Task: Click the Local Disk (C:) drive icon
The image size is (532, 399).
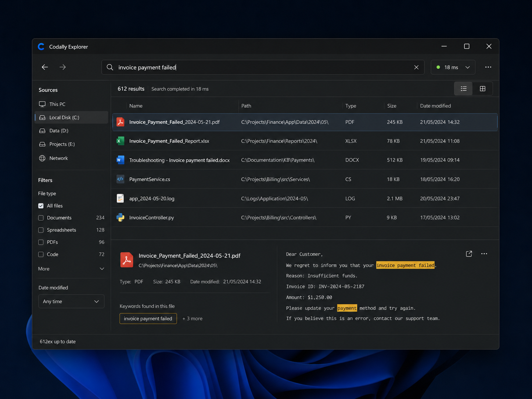Action: [42, 118]
